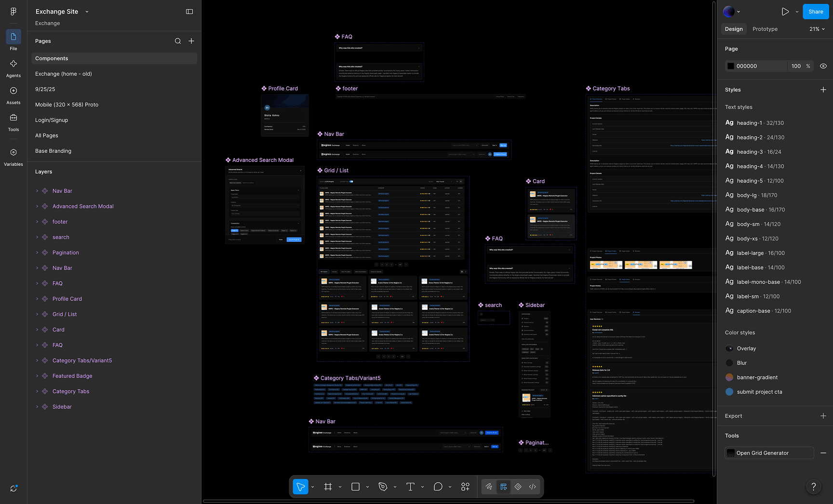Toggle the left sidebar collapse icon

189,12
